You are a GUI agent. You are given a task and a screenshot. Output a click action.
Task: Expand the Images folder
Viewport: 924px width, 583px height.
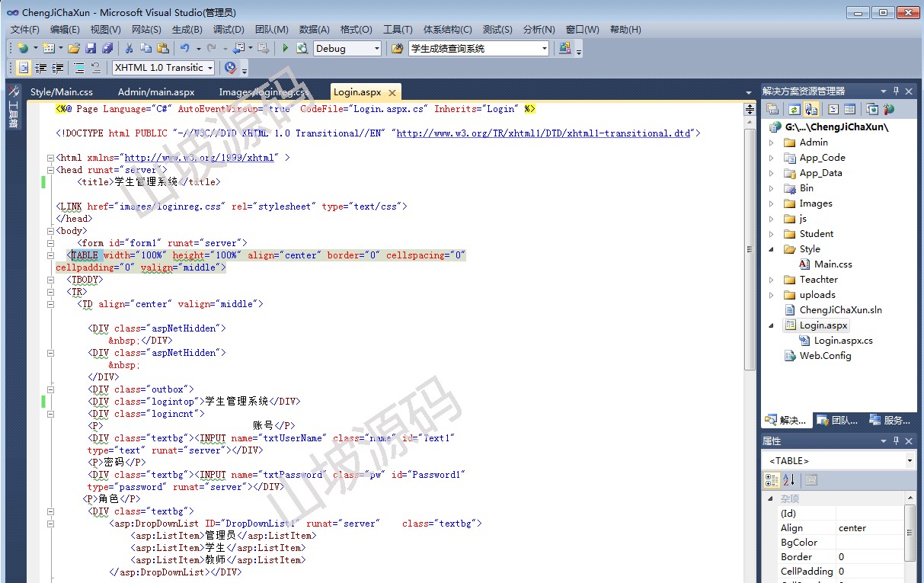771,203
